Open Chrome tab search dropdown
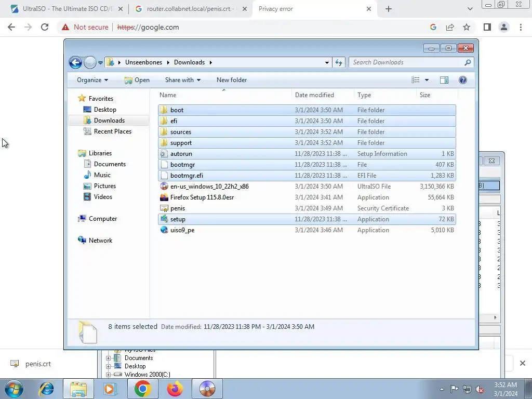This screenshot has width=532, height=399. point(470,9)
